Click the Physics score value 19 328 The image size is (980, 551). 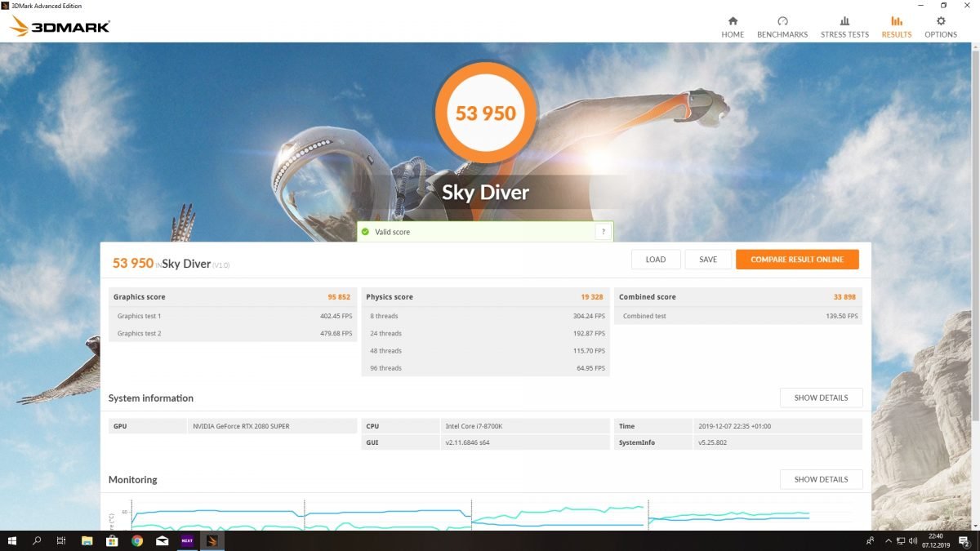pyautogui.click(x=592, y=297)
